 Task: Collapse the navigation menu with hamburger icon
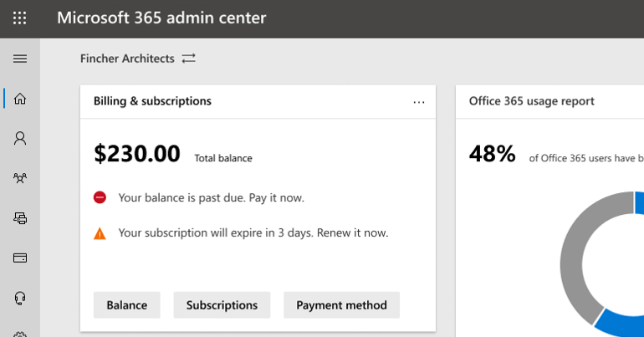click(20, 59)
